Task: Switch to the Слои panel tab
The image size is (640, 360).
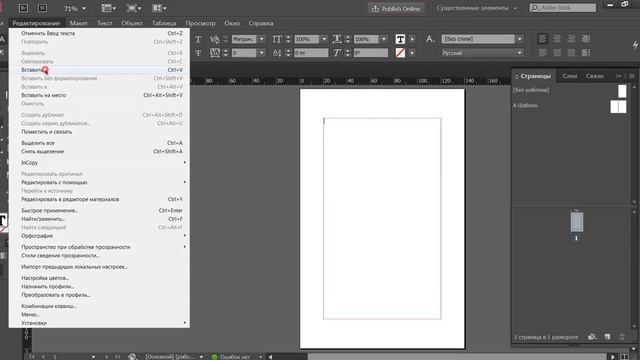Action: tap(569, 76)
